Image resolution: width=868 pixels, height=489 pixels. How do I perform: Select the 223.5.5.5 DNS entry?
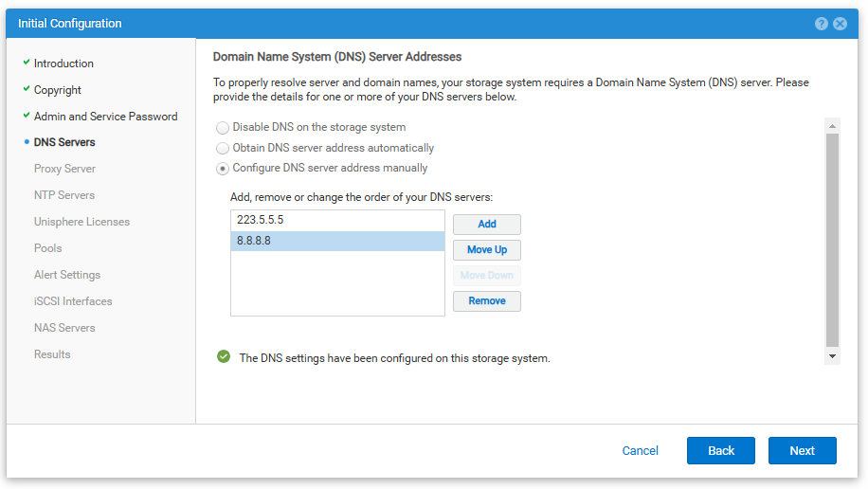[x=337, y=221]
